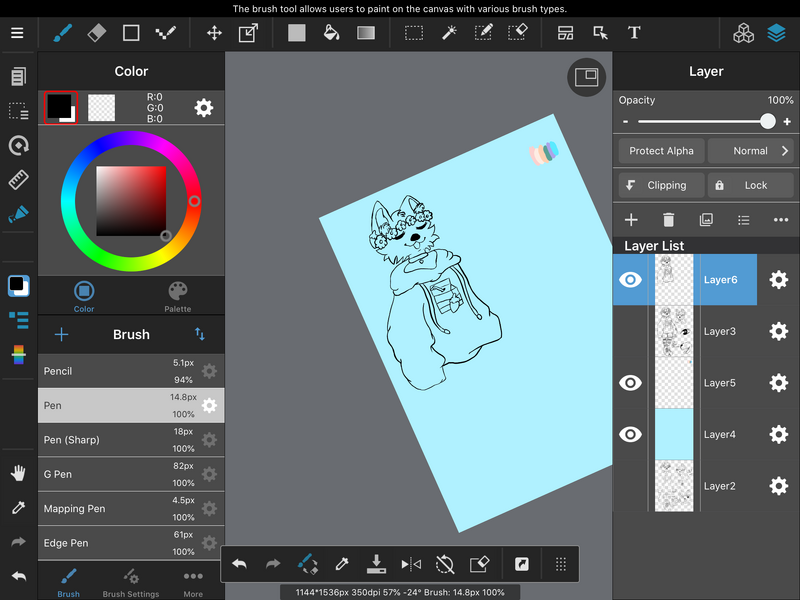Switch to the Palette tab
Image resolution: width=800 pixels, height=600 pixels.
pyautogui.click(x=177, y=295)
